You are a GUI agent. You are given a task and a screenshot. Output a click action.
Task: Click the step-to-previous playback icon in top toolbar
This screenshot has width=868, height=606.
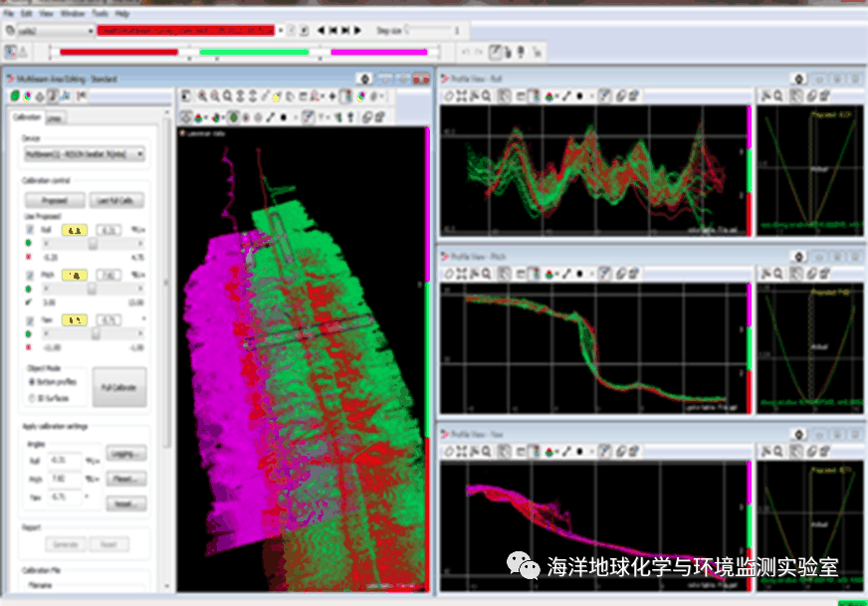(330, 31)
